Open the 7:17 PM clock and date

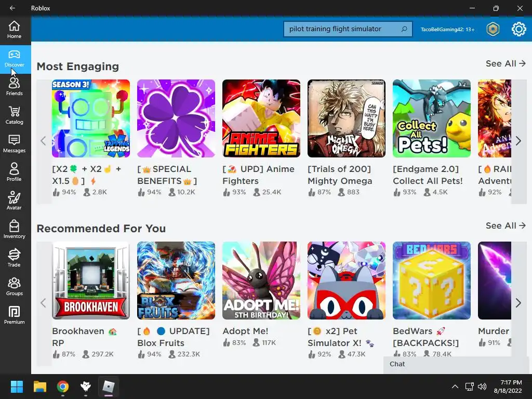(x=508, y=387)
